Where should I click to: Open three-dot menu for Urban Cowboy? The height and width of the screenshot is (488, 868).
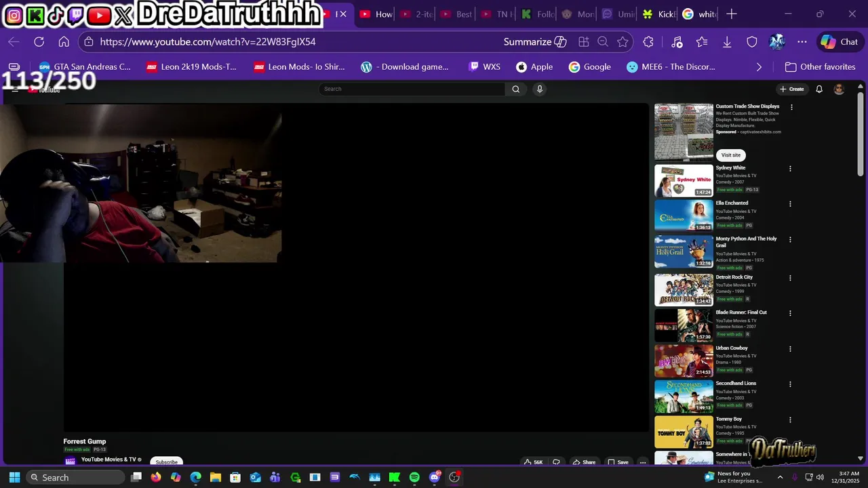pos(790,349)
